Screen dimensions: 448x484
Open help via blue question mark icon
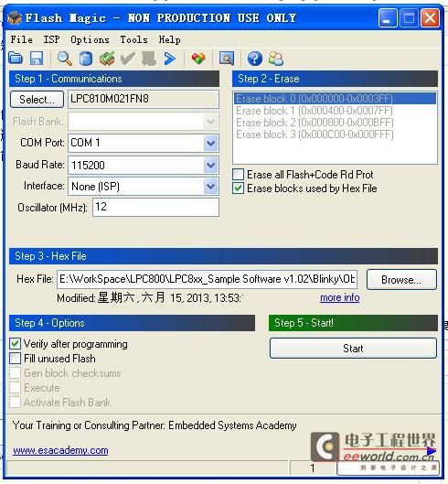(254, 59)
